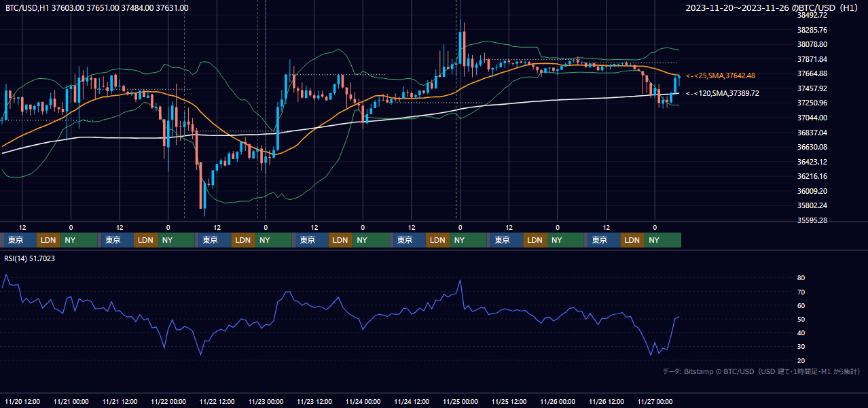Select the 11/22 12:00 time label

pyautogui.click(x=217, y=401)
